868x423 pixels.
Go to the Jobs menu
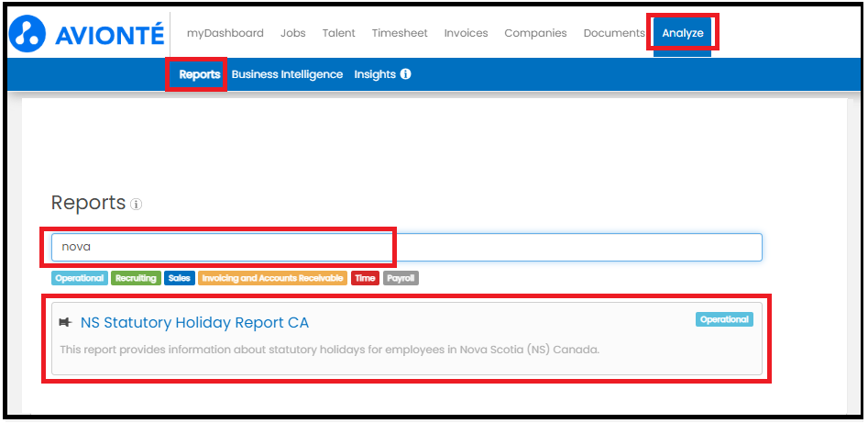pos(292,33)
